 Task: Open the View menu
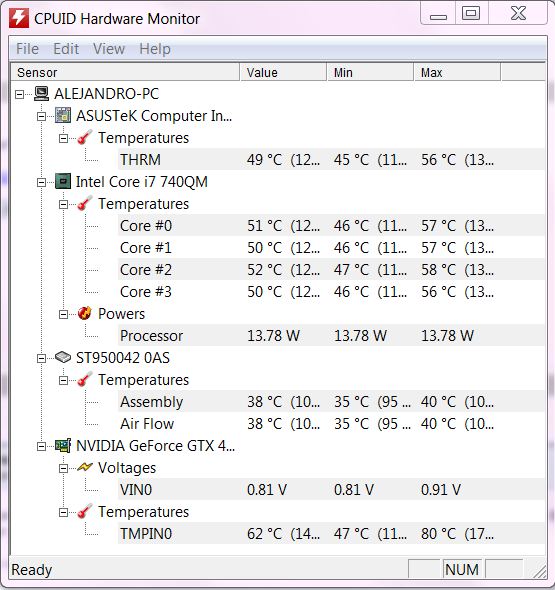(109, 49)
